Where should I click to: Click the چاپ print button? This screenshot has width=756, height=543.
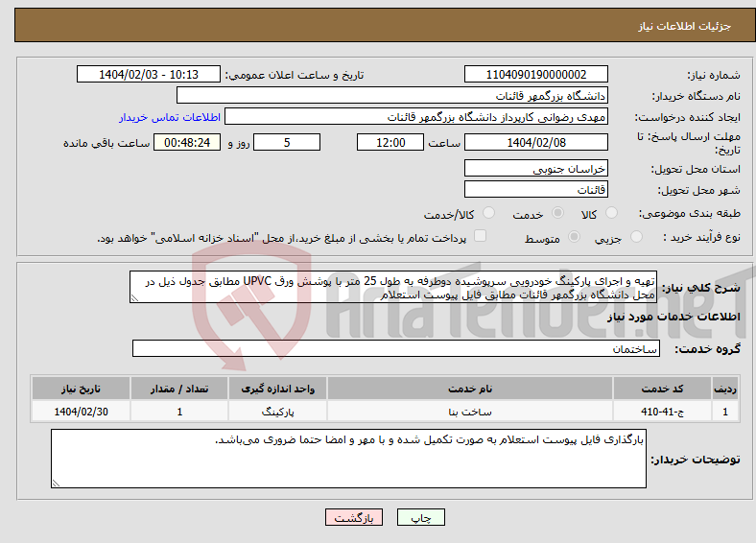pos(421,517)
